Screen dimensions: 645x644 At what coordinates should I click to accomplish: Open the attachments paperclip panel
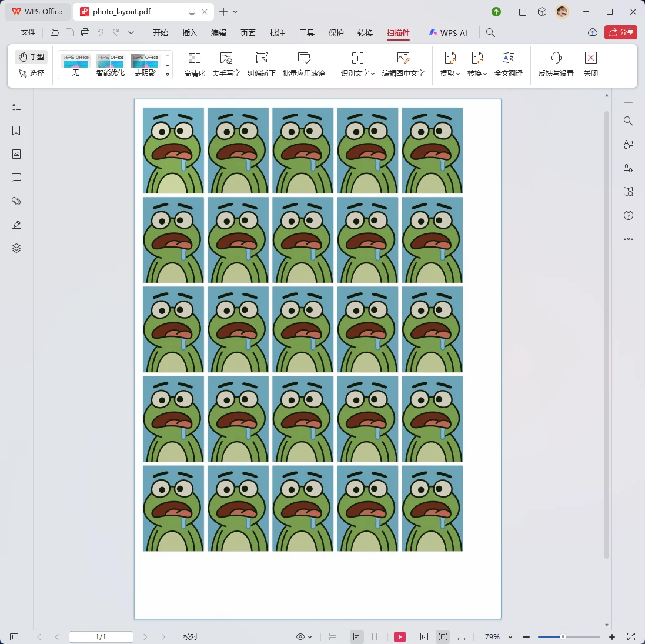[x=16, y=201]
